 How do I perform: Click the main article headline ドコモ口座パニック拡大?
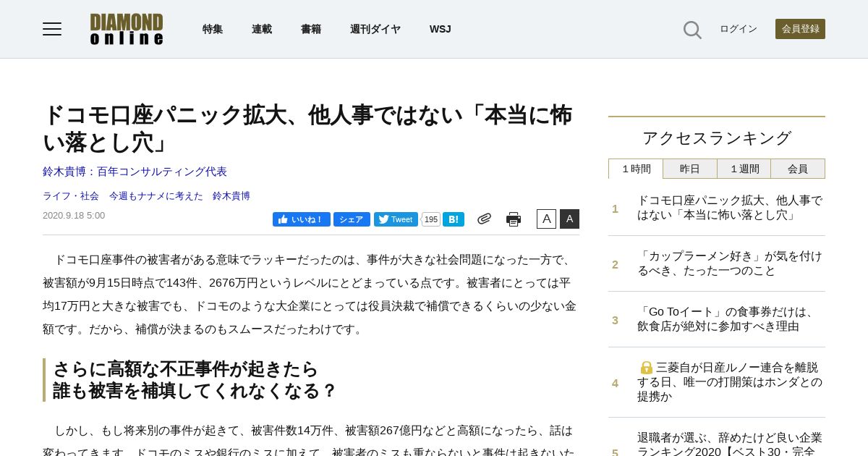pos(307,128)
